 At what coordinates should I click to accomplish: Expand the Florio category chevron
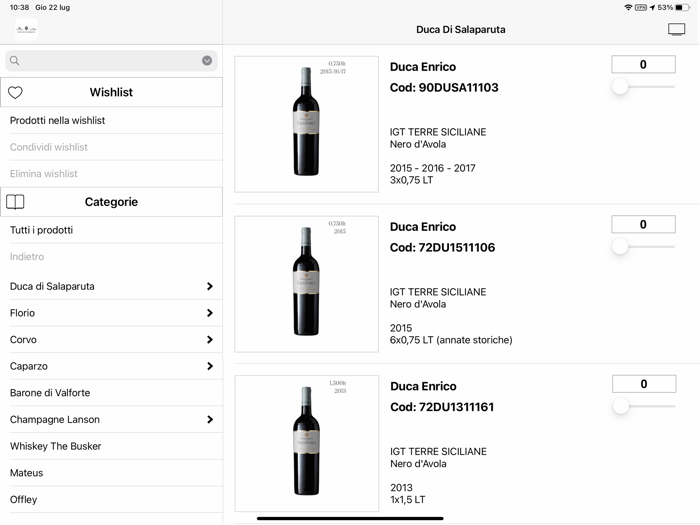coord(209,313)
